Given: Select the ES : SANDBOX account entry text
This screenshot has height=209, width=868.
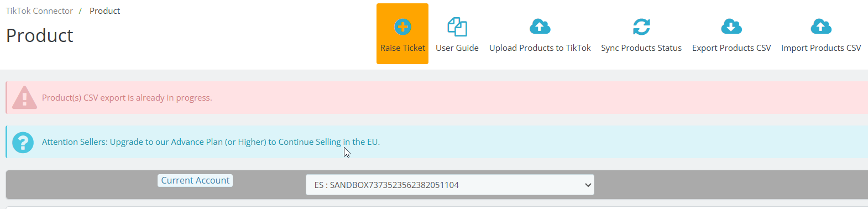Looking at the screenshot, I should [x=386, y=185].
